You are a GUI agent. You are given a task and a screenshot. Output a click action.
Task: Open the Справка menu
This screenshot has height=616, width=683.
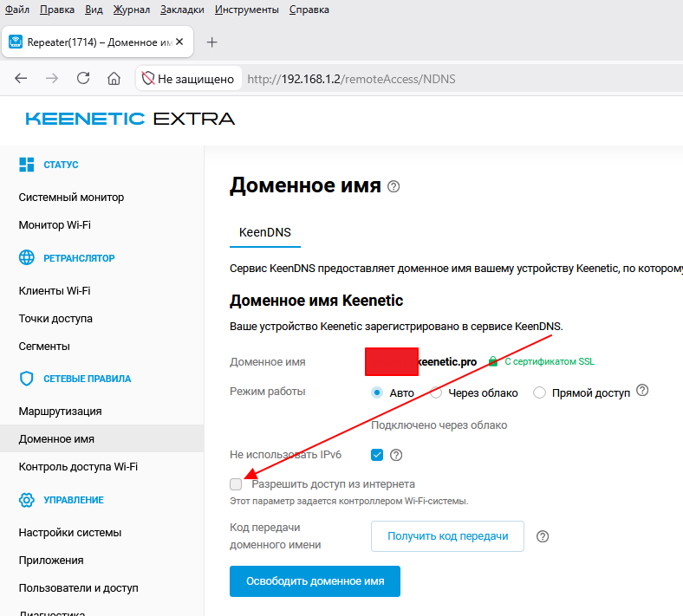[309, 10]
